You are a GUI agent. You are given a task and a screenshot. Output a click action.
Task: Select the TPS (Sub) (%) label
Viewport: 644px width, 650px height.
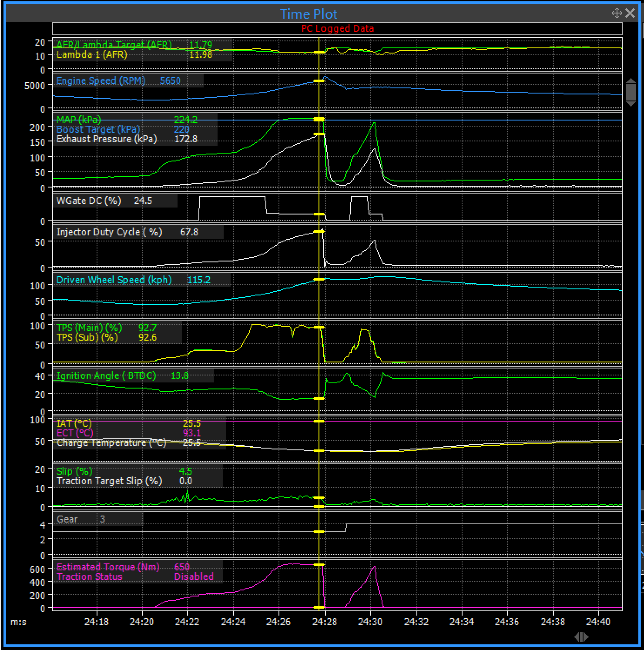(87, 337)
